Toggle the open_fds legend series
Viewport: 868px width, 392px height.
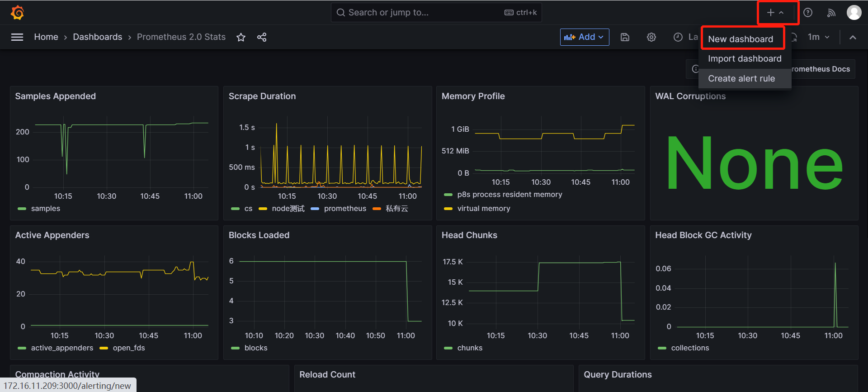tap(128, 348)
